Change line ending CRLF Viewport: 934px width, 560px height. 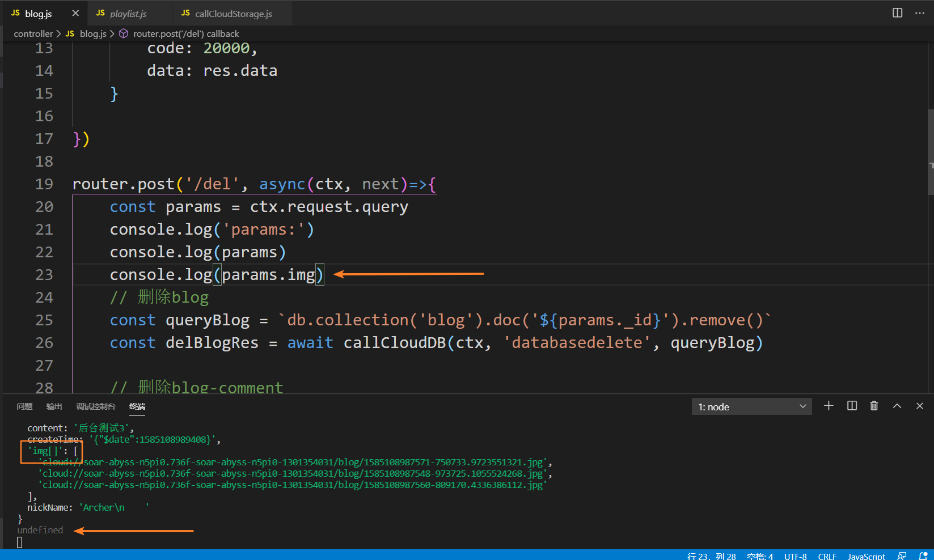point(827,556)
